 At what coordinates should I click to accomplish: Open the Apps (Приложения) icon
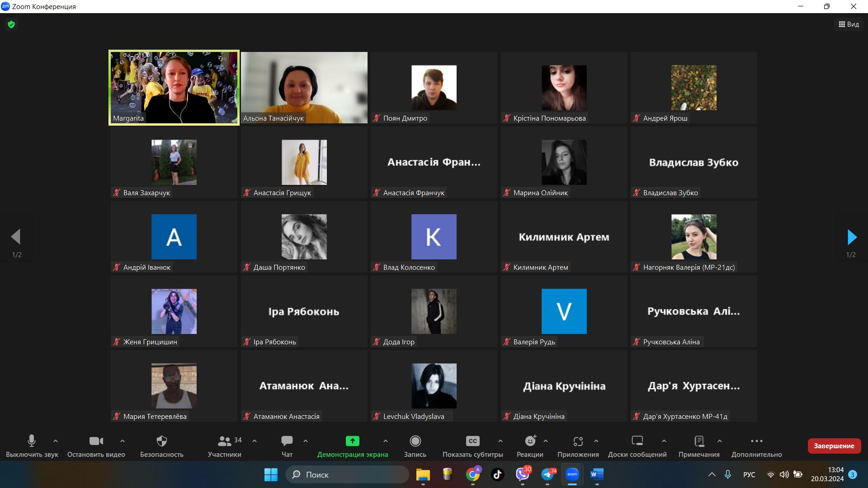click(578, 441)
